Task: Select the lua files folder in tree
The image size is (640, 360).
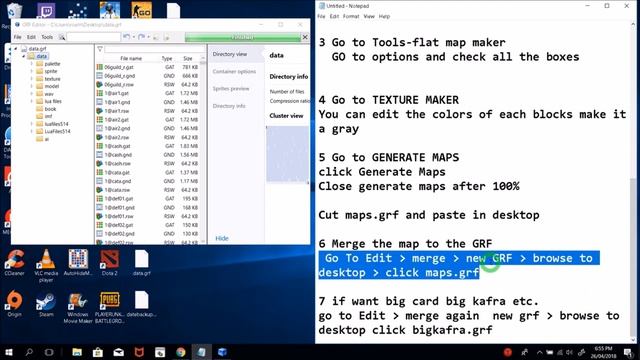Action: 53,101
